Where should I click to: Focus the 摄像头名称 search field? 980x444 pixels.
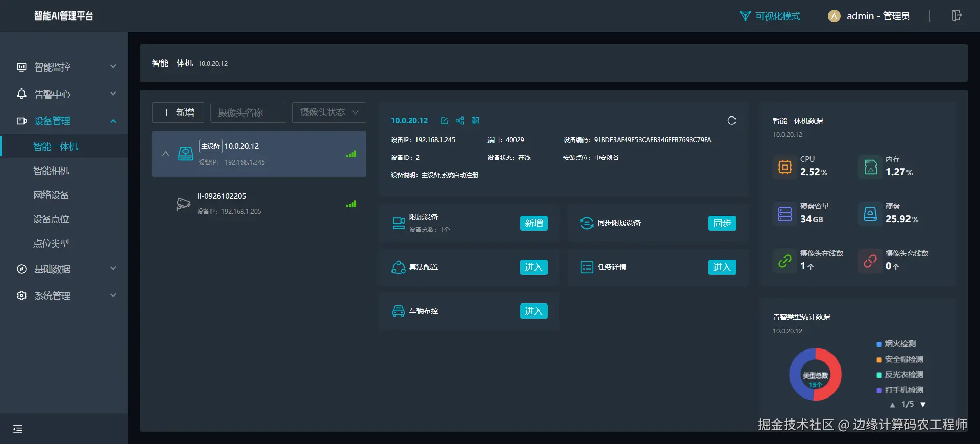(x=248, y=112)
